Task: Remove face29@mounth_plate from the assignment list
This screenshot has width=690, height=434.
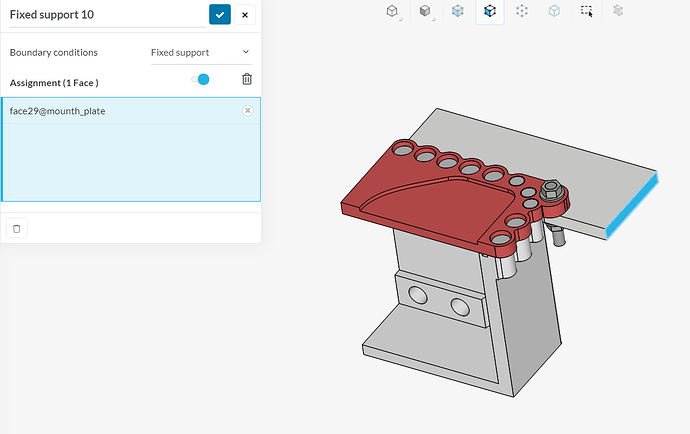Action: [248, 110]
